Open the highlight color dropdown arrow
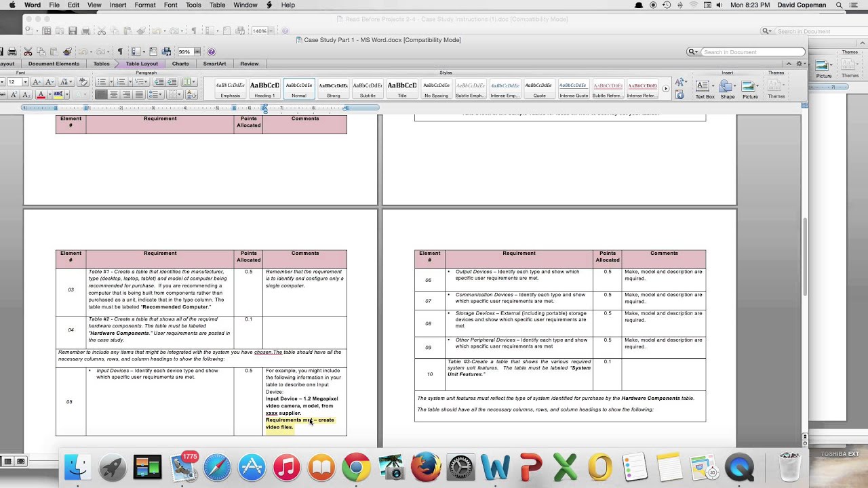 [67, 94]
